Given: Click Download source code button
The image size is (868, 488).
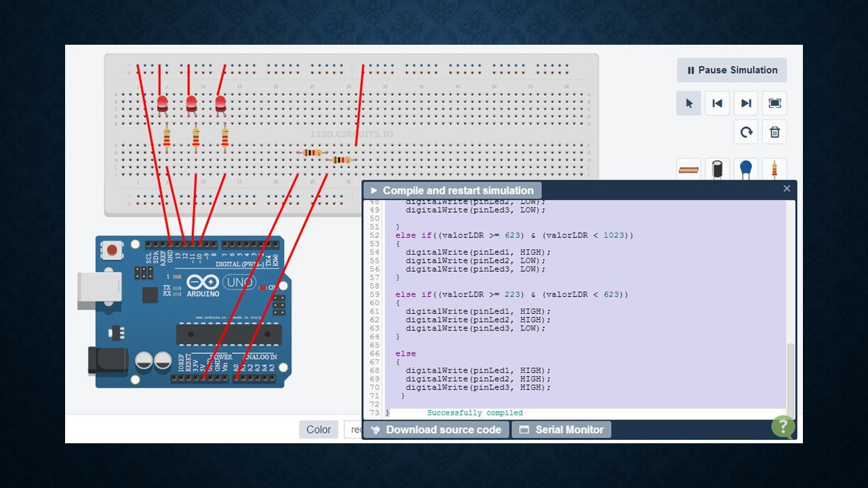Looking at the screenshot, I should coord(436,430).
